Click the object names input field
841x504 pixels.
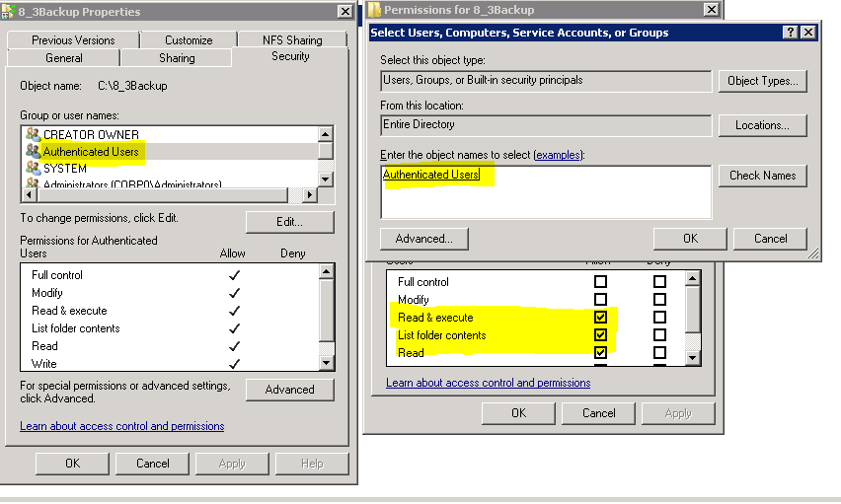coord(545,192)
